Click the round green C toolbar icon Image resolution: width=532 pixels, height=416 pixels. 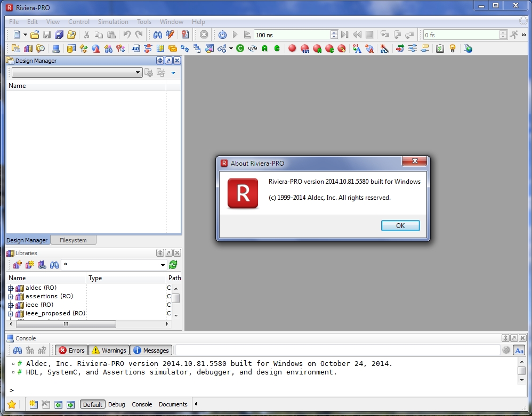click(240, 48)
